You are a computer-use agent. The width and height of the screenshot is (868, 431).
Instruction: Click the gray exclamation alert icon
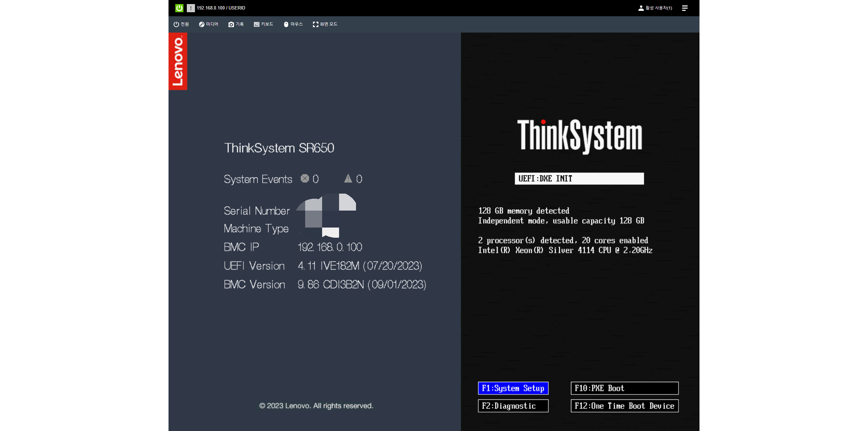coord(191,8)
